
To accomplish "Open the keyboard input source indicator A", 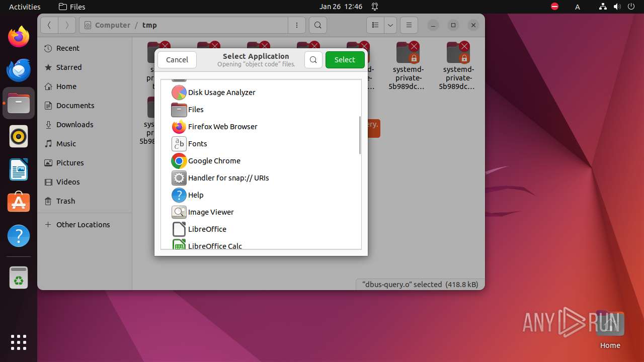I will click(x=578, y=7).
